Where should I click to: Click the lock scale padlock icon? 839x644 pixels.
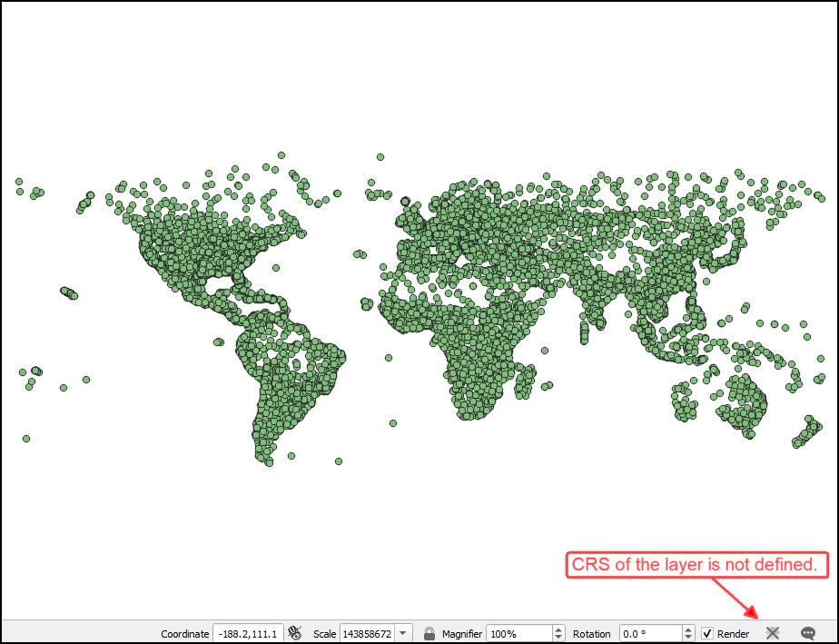pyautogui.click(x=429, y=633)
